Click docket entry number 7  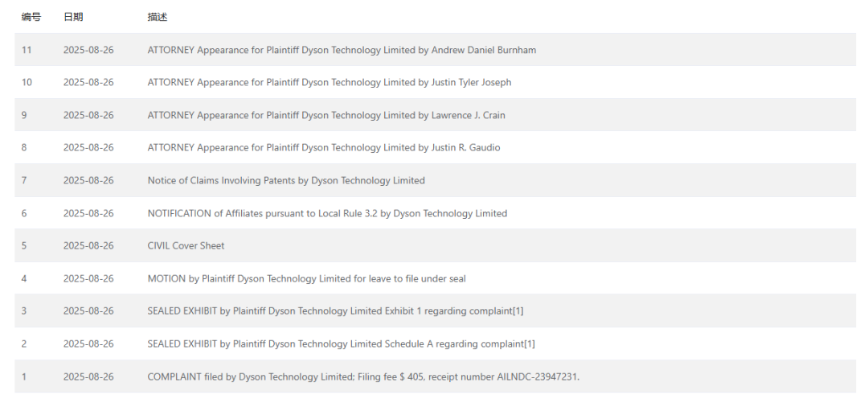point(24,180)
